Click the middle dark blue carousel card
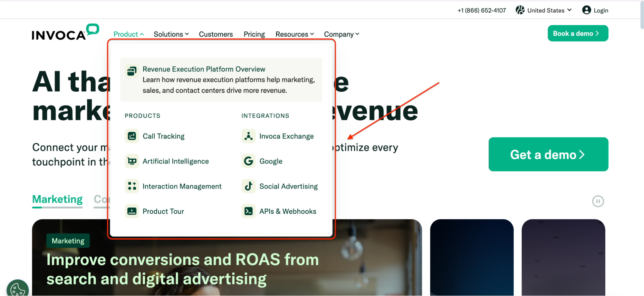Image resolution: width=644 pixels, height=296 pixels. [472, 257]
